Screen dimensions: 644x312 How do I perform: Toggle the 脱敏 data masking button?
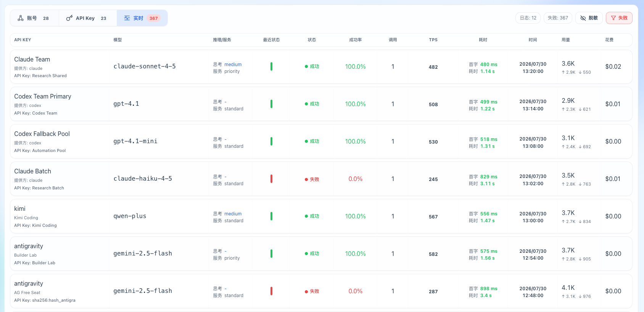point(589,18)
